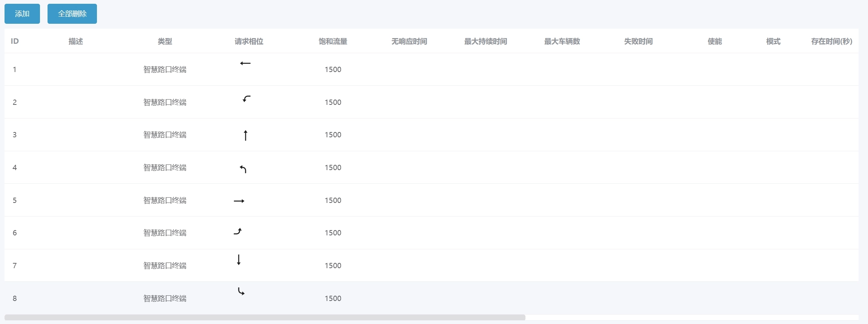Click the 添加 button

pos(22,14)
